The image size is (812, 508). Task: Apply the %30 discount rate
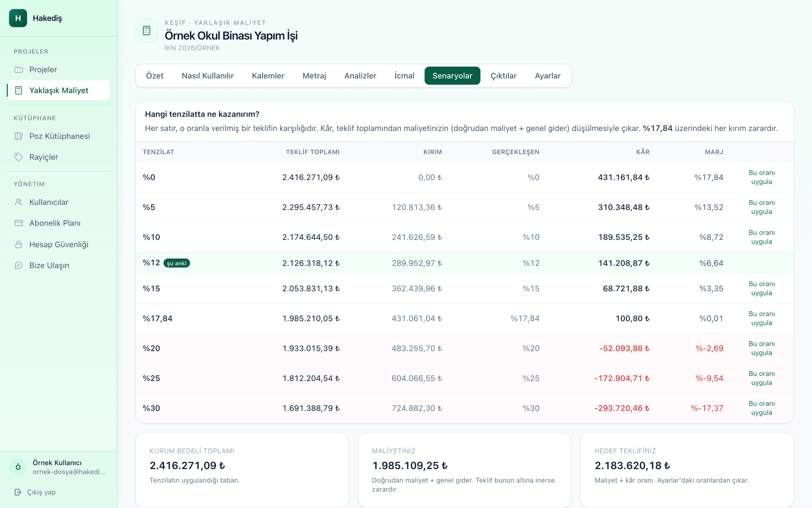762,408
